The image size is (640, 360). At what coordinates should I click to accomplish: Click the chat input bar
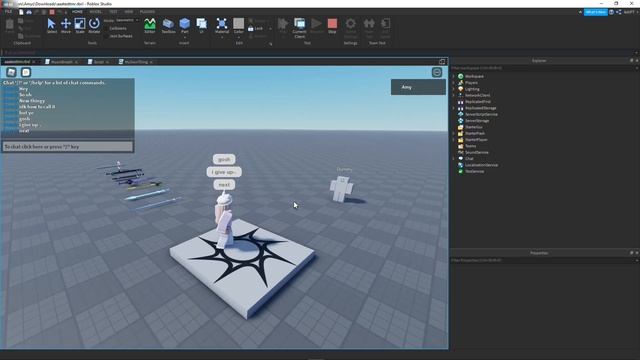pyautogui.click(x=68, y=147)
